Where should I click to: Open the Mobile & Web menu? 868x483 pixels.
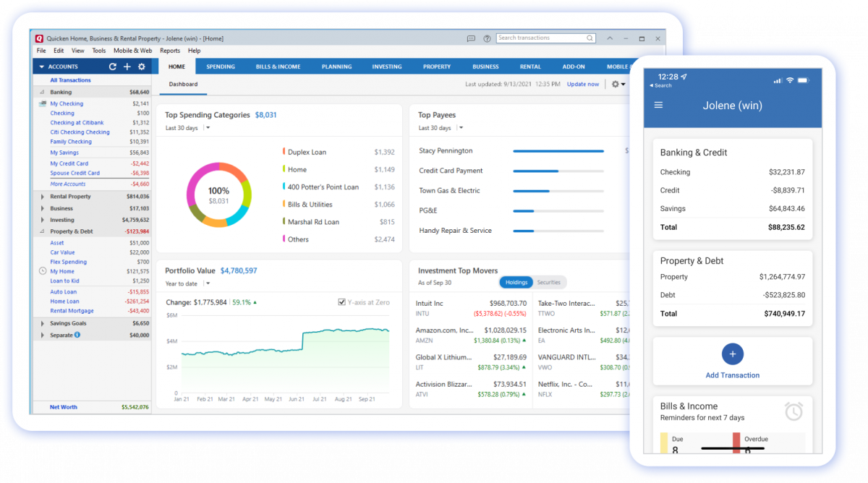point(133,51)
